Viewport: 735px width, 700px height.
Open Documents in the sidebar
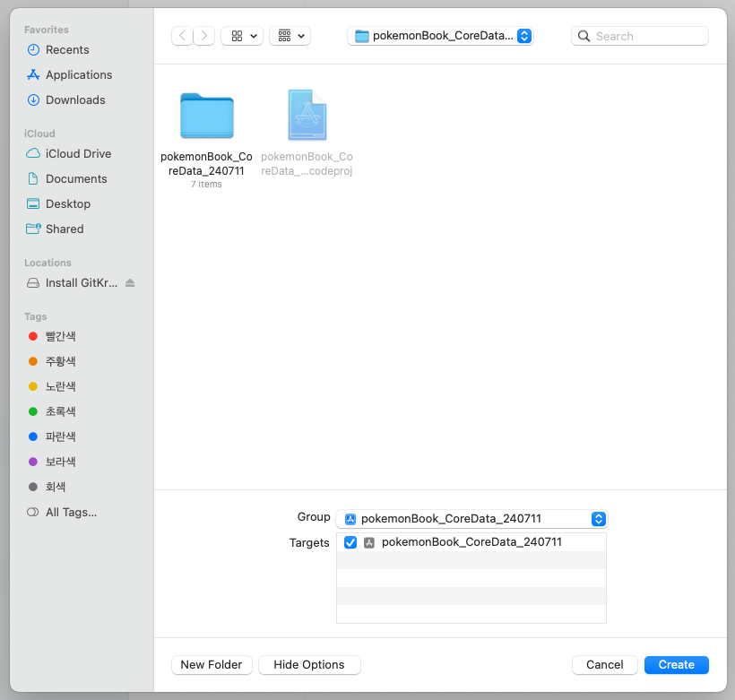click(x=67, y=179)
